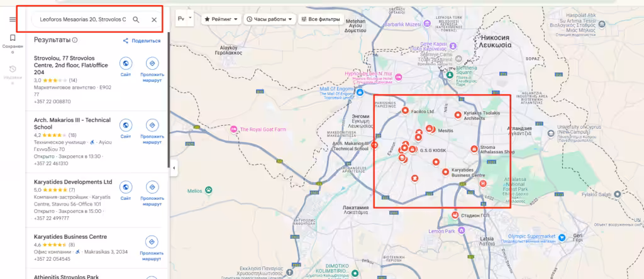Image resolution: width=644 pixels, height=279 pixels.
Task: Collapse the side results panel
Action: click(174, 168)
